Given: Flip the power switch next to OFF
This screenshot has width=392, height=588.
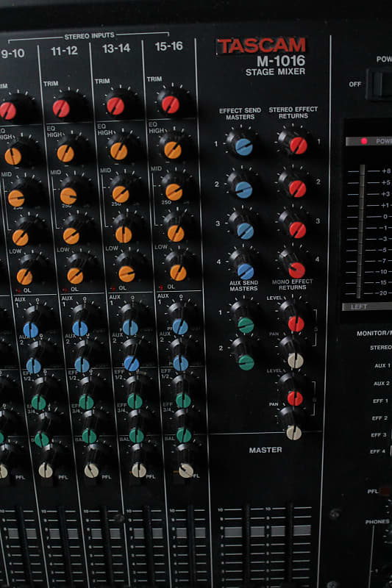Looking at the screenshot, I should [379, 85].
